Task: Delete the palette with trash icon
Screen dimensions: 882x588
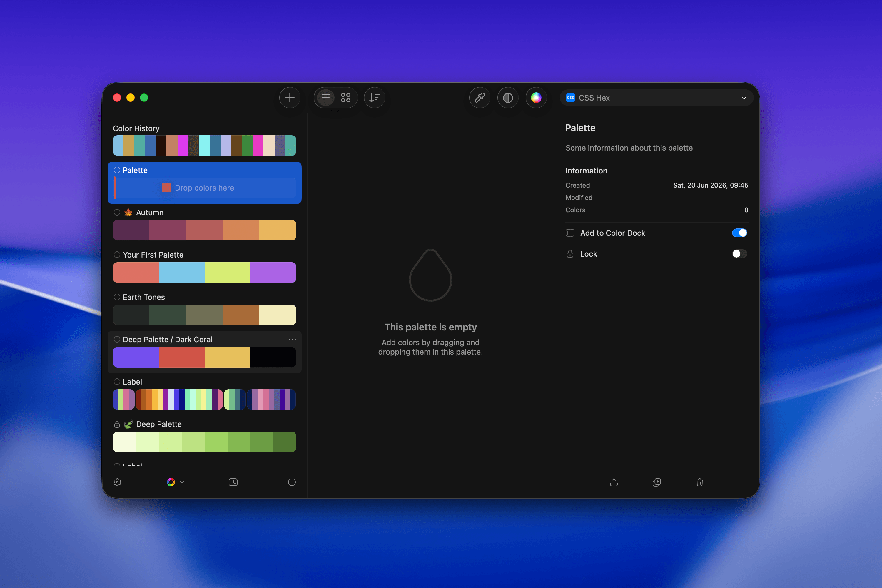Action: 700,482
